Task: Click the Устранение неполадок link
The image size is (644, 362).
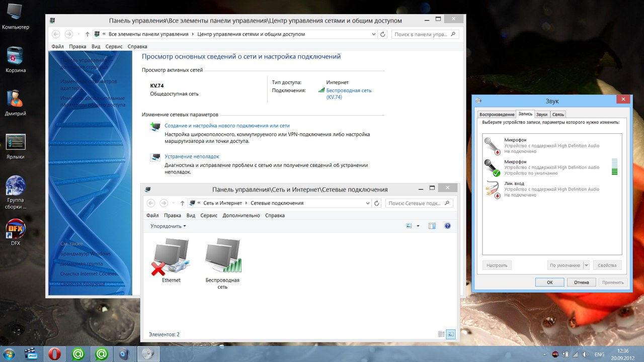Action: [192, 156]
